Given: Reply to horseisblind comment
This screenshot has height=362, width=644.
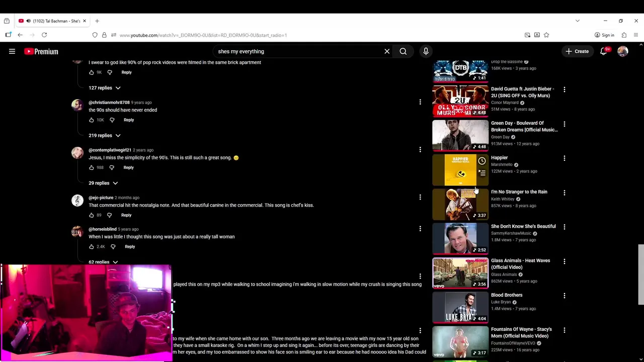Looking at the screenshot, I should click(x=130, y=247).
